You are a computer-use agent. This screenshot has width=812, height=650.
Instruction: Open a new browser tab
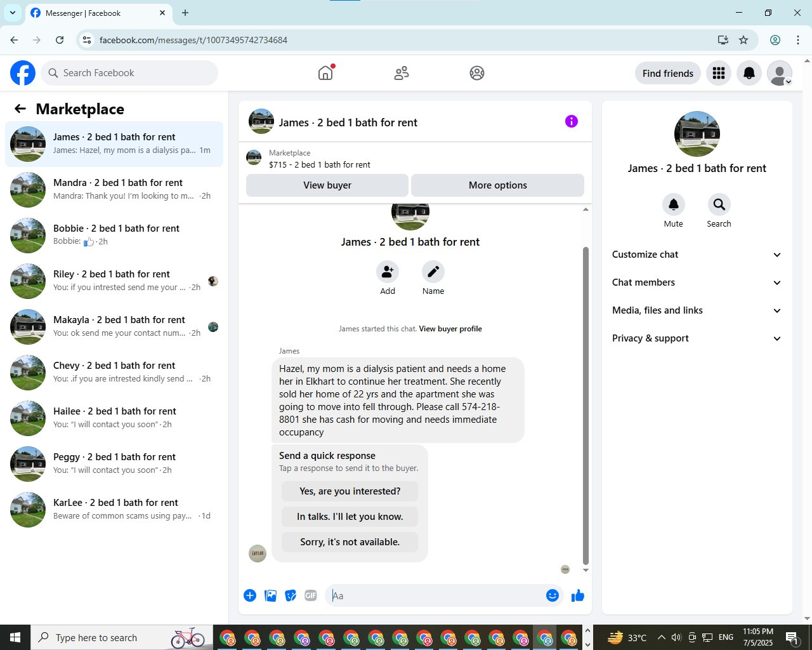coord(185,13)
